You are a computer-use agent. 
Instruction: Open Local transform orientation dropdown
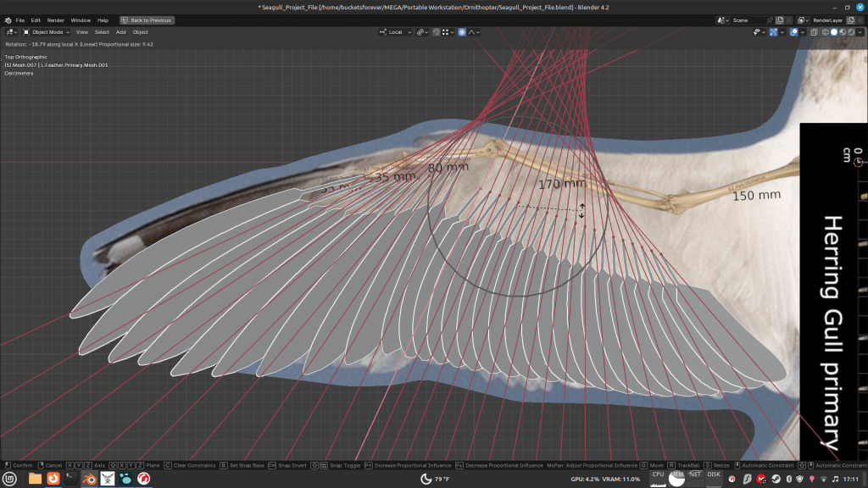click(395, 32)
